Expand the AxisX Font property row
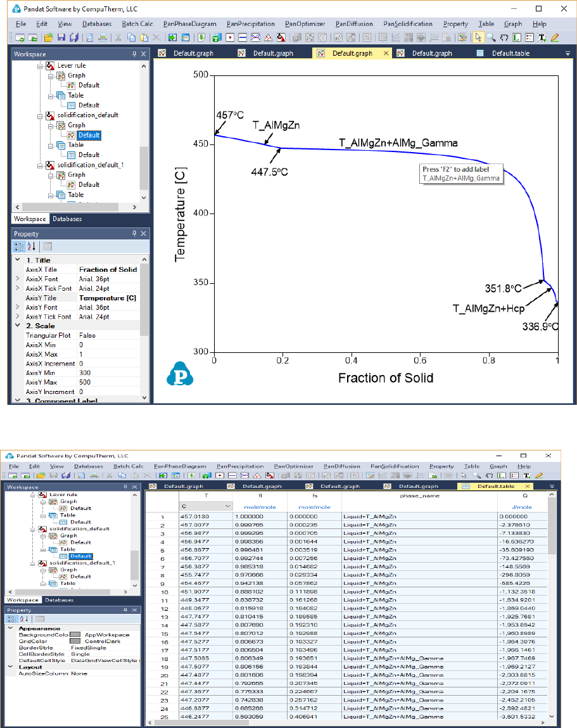Viewport: 577px width, 728px height. click(x=18, y=279)
